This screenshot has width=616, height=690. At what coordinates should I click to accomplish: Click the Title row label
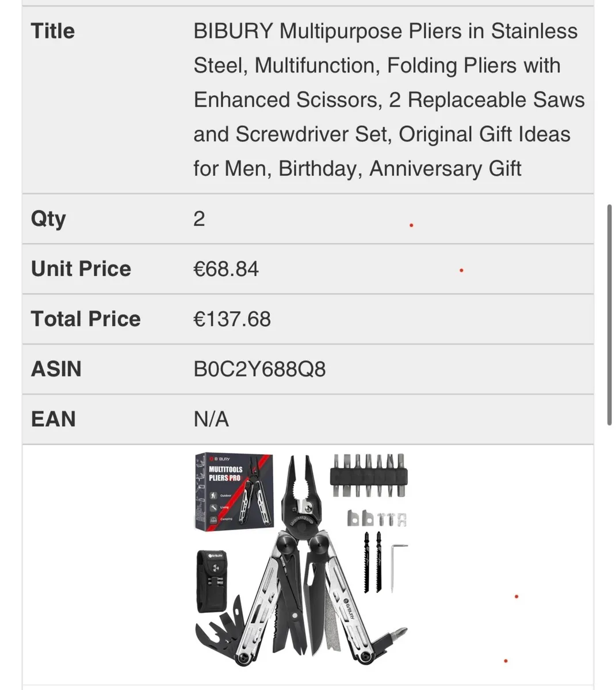click(x=53, y=31)
